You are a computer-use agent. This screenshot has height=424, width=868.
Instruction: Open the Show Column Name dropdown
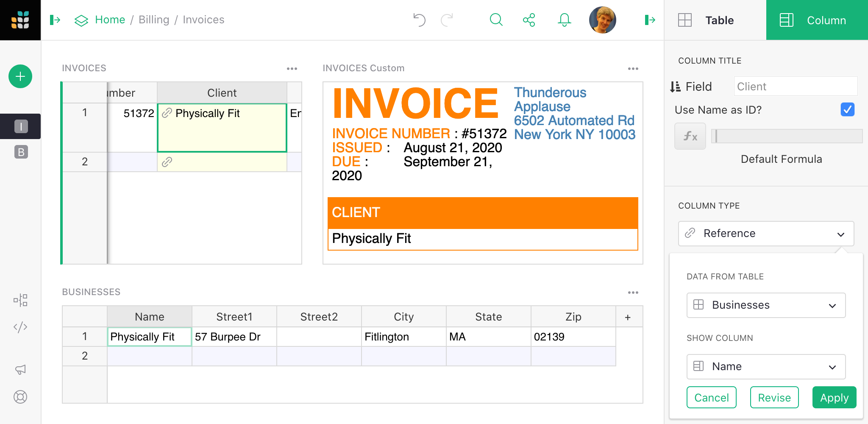pyautogui.click(x=765, y=366)
